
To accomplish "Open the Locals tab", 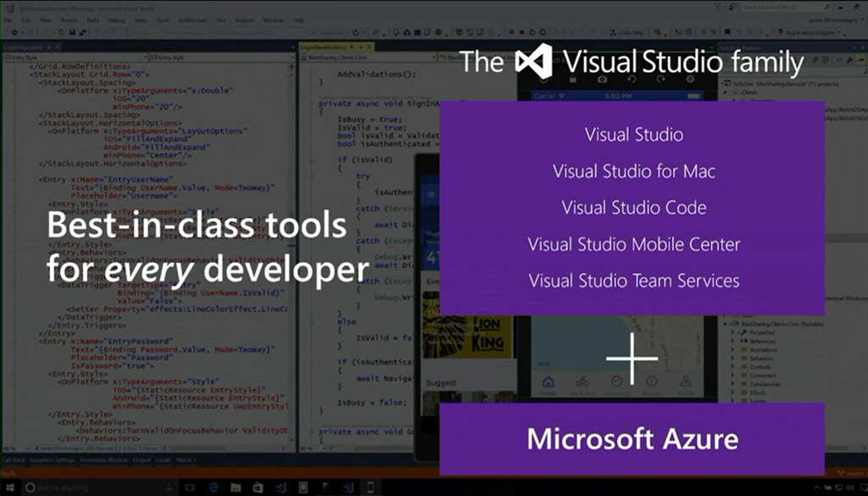I will 163,460.
